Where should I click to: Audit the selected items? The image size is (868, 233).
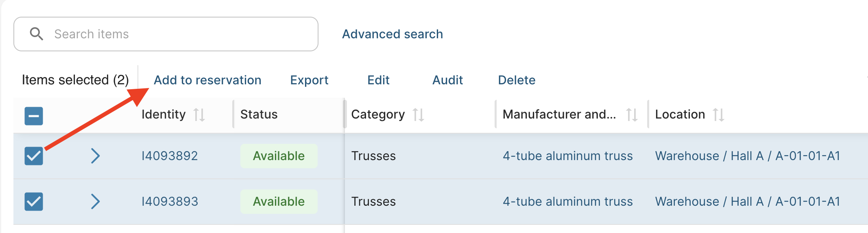pos(447,80)
